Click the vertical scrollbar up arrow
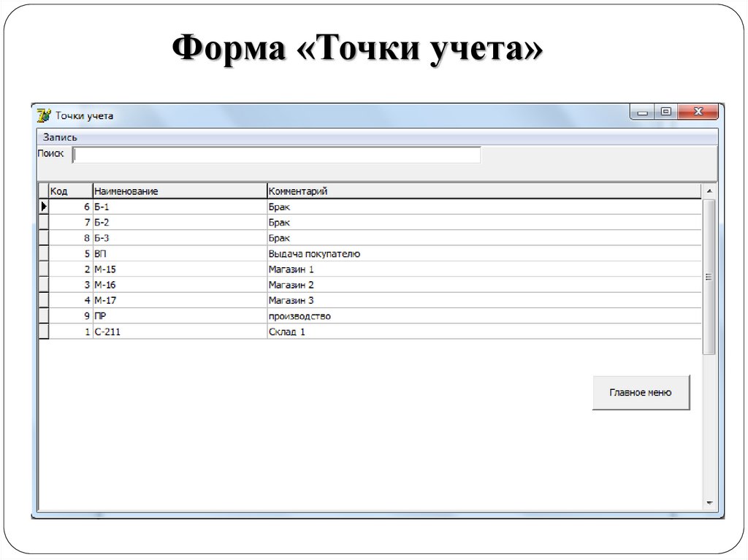This screenshot has height=560, width=748. coord(708,191)
